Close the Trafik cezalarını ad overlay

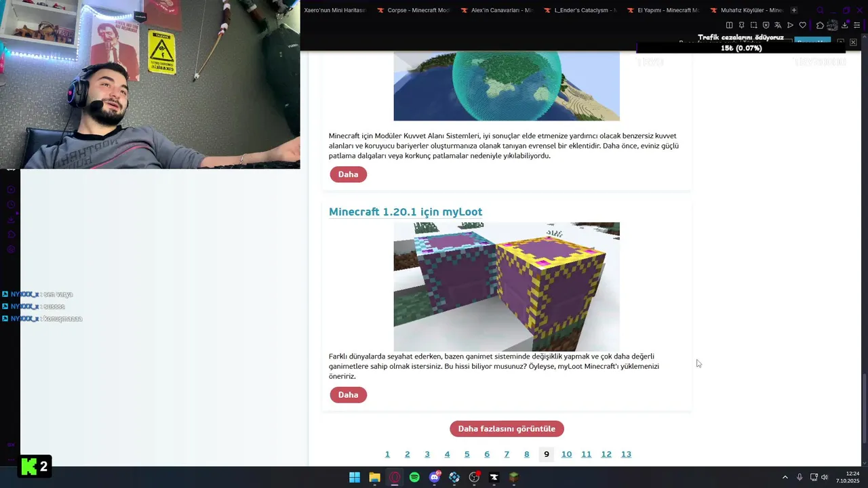(x=853, y=42)
